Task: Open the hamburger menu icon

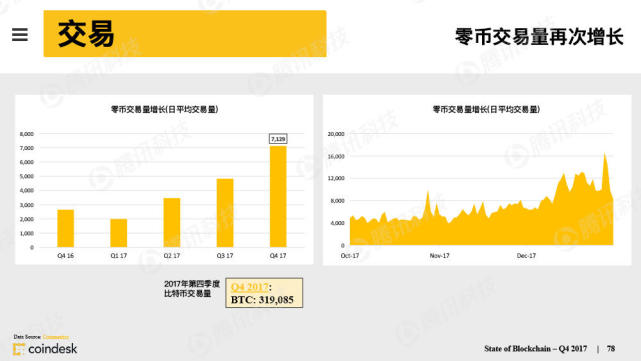Action: pos(20,35)
